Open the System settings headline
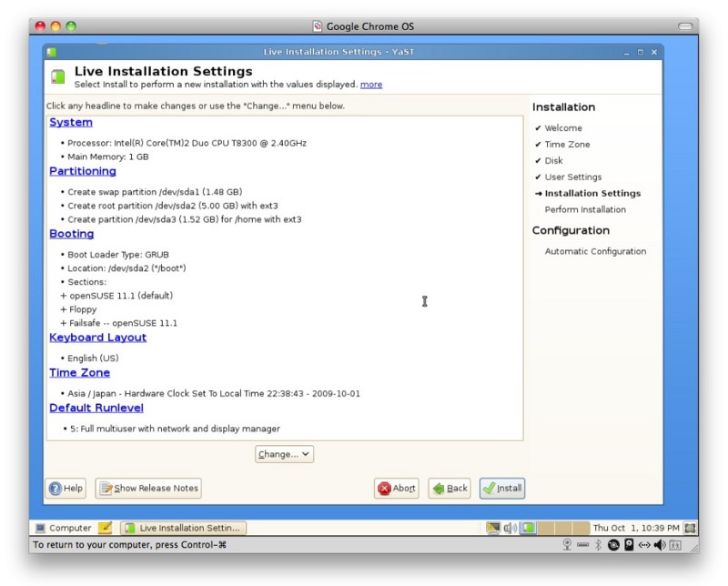The height and width of the screenshot is (586, 728). pos(71,122)
